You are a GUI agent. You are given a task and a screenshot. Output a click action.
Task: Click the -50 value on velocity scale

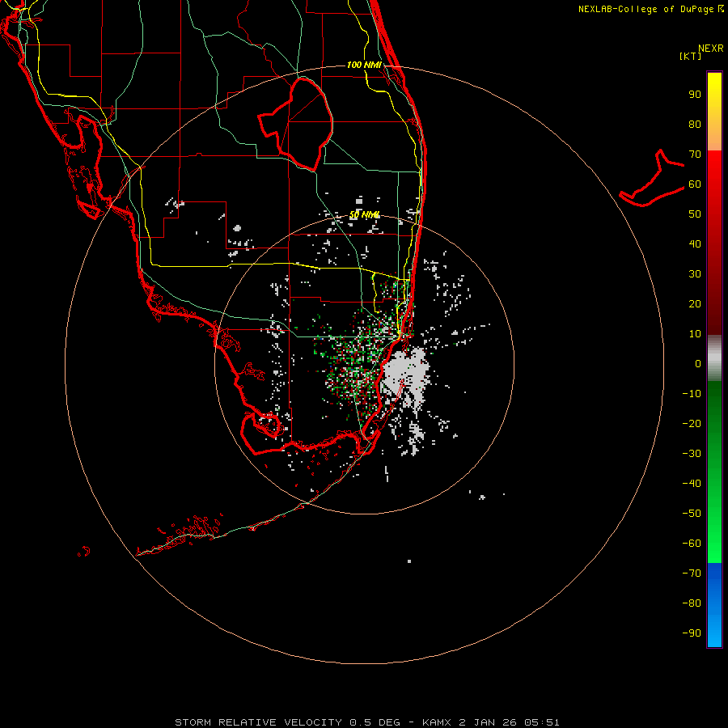click(692, 514)
